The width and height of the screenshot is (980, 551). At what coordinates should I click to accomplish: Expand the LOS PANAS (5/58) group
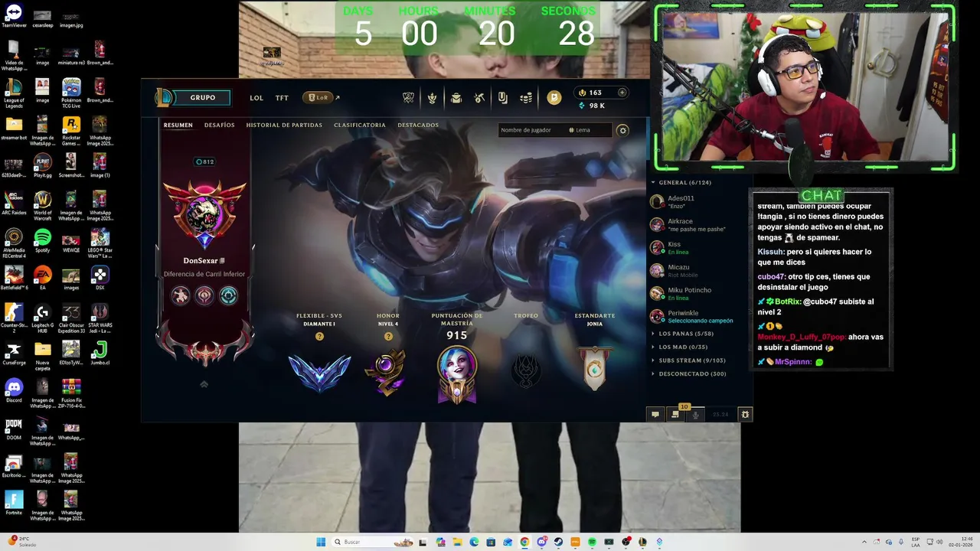(x=683, y=334)
